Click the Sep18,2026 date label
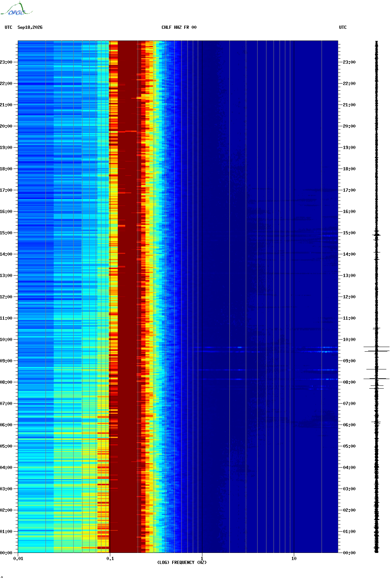 pos(30,27)
